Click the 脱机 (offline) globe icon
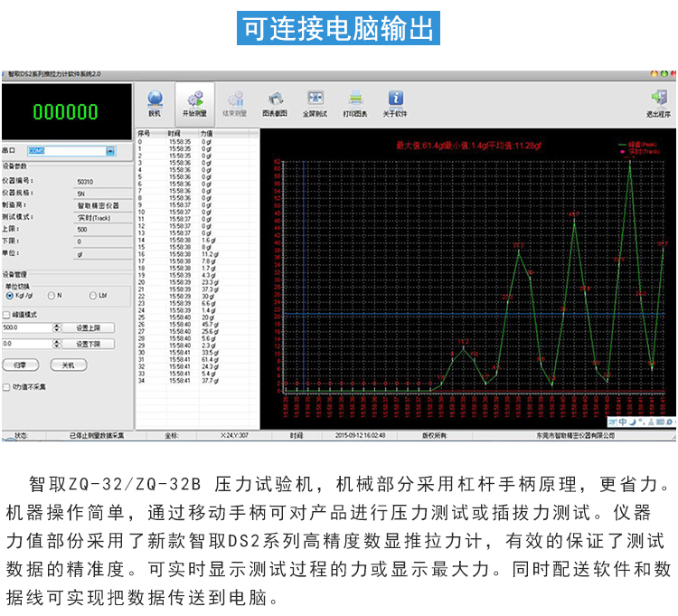 [x=155, y=100]
